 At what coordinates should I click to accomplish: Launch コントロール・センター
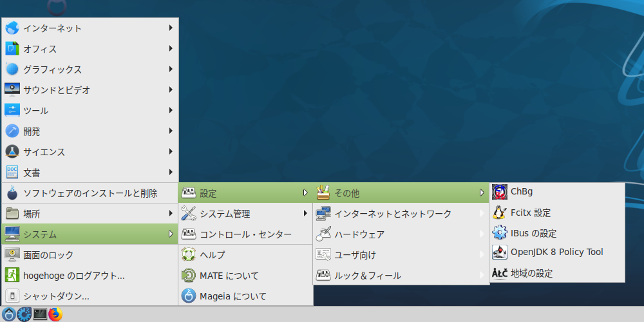[x=245, y=234]
